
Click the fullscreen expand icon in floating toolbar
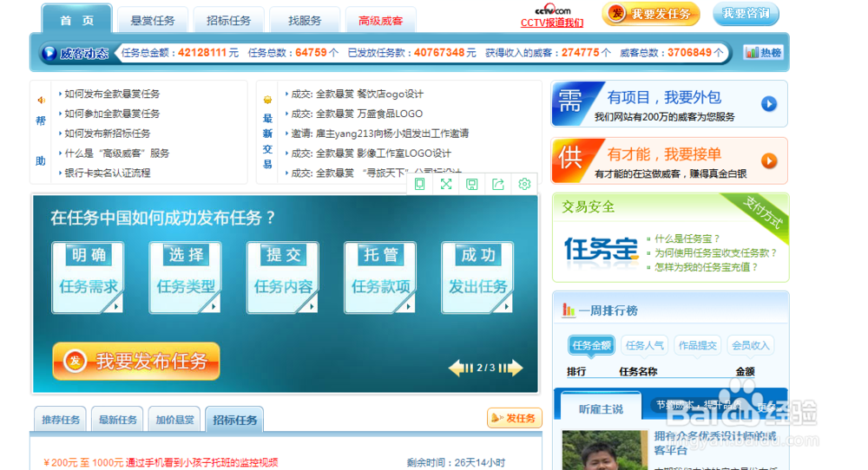pyautogui.click(x=446, y=184)
